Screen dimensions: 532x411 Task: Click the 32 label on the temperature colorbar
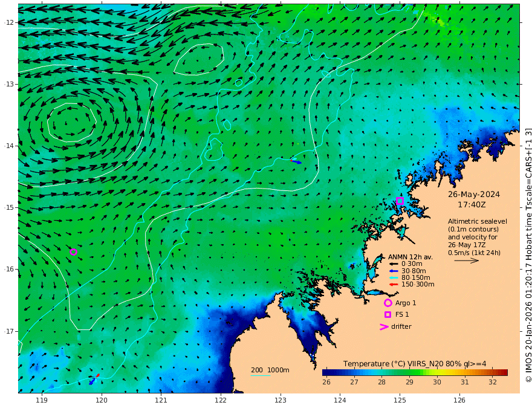coord(493,382)
